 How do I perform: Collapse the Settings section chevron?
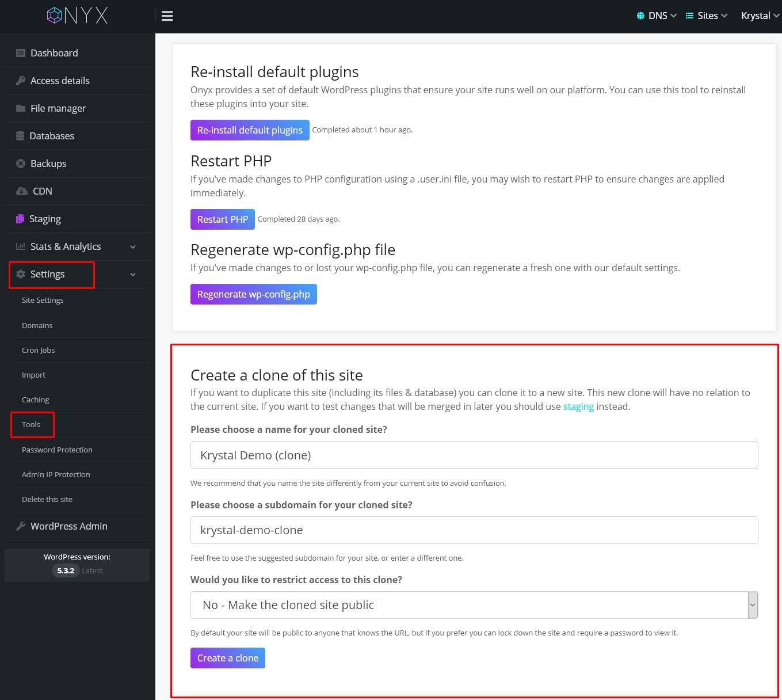coord(133,275)
